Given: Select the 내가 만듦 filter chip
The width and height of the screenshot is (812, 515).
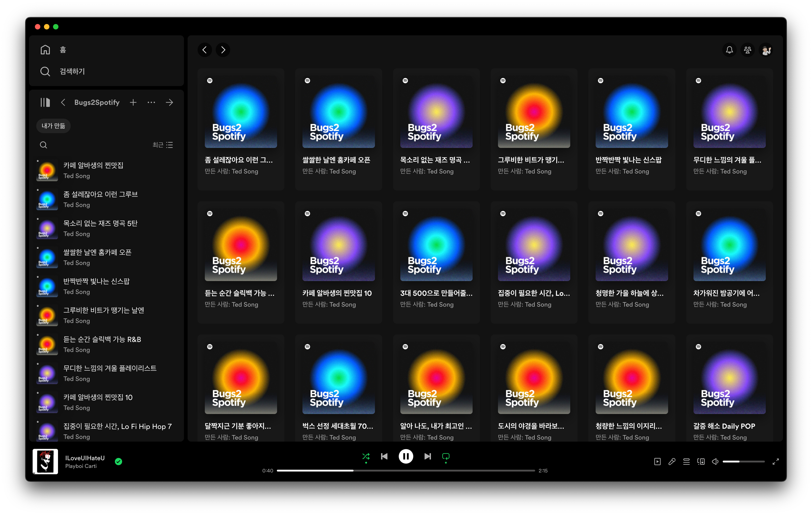Looking at the screenshot, I should (53, 126).
